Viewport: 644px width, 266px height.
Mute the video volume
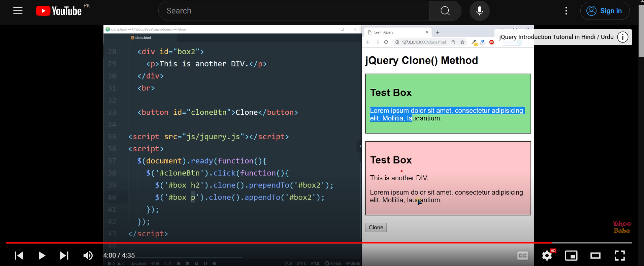pyautogui.click(x=88, y=256)
